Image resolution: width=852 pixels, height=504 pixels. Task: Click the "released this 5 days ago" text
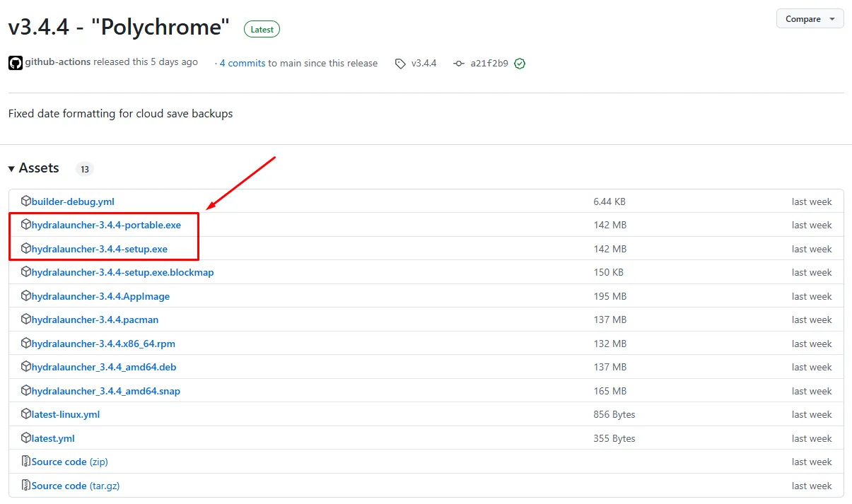point(146,62)
